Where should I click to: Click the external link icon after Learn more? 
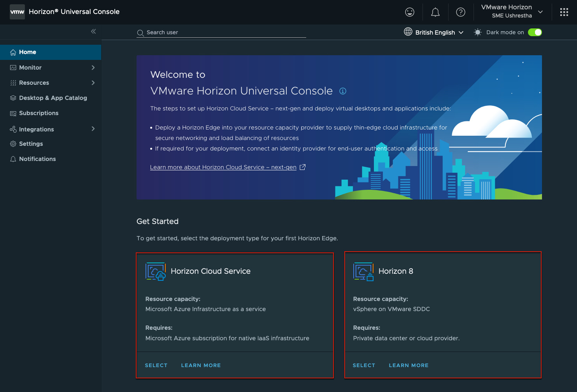303,167
